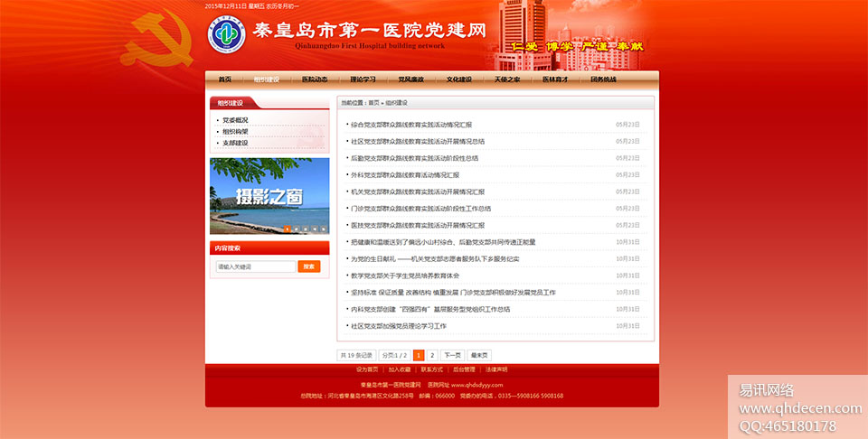Select the fourth slideshow indicator dot

pyautogui.click(x=315, y=229)
